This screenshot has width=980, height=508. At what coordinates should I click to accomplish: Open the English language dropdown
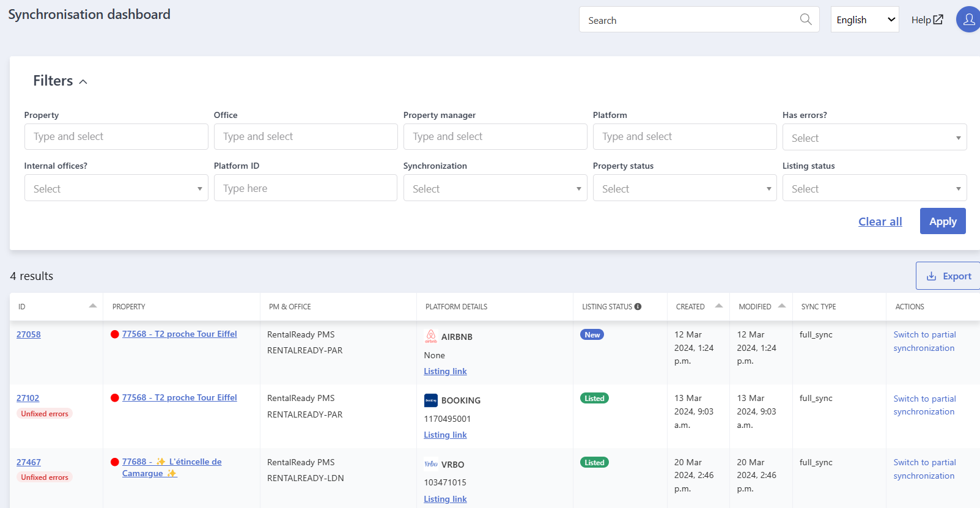click(864, 20)
